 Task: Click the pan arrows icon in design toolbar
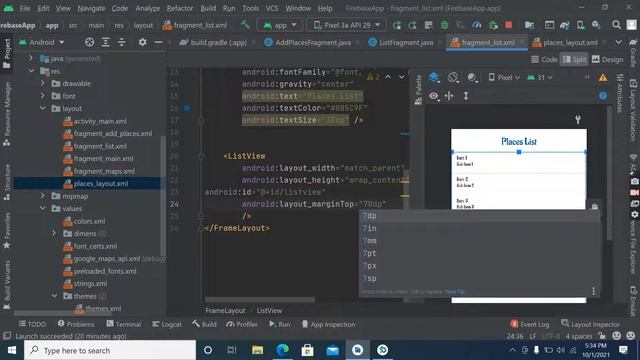click(x=449, y=96)
